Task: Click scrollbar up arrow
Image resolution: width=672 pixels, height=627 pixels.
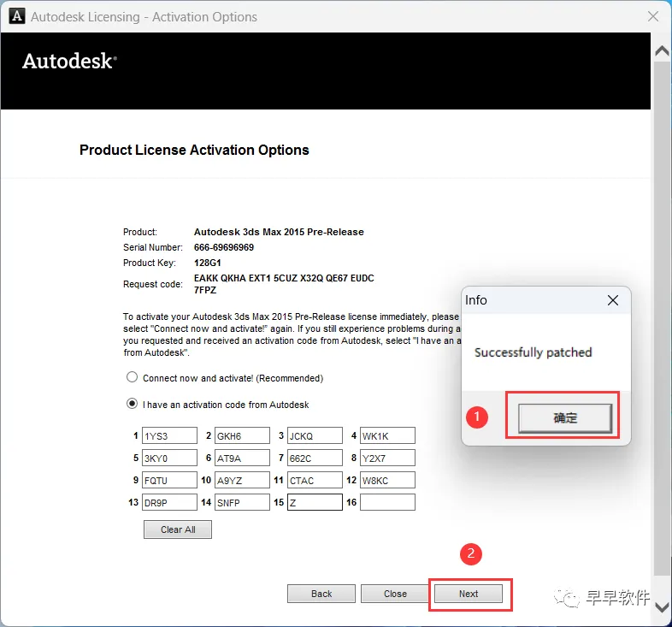Action: 662,51
